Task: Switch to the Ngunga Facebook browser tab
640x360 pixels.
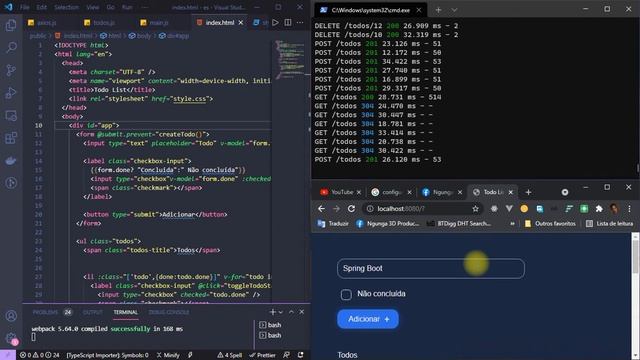Action: click(442, 192)
